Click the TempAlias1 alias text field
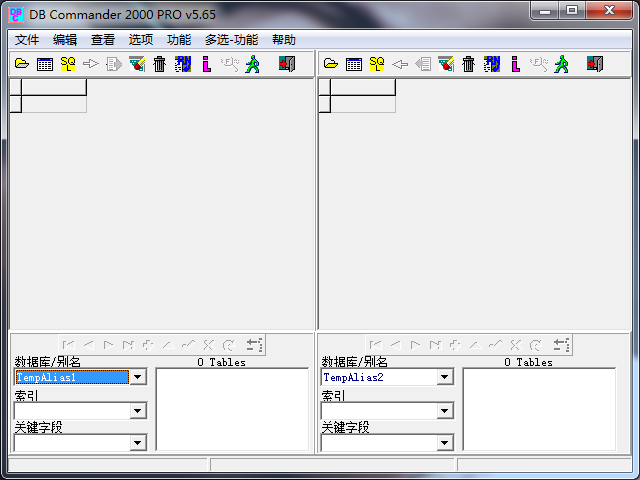 click(x=72, y=377)
